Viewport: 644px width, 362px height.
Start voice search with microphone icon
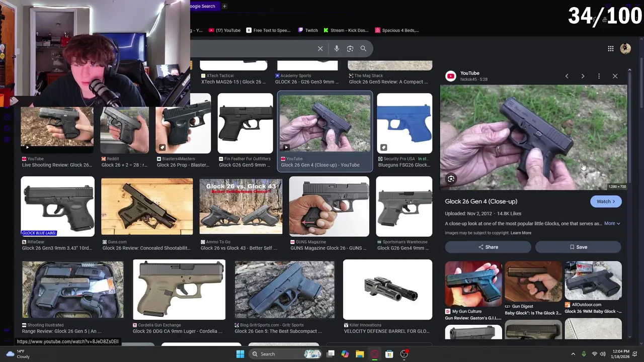(x=337, y=49)
